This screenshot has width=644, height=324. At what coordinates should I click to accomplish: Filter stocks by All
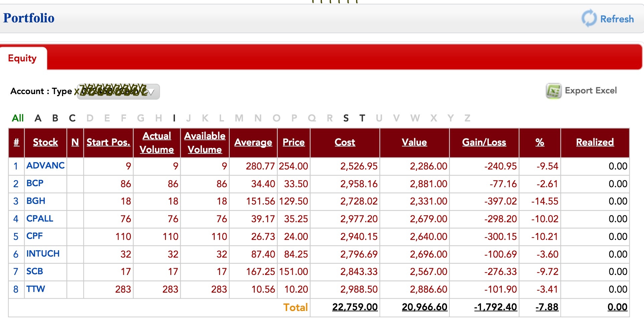(x=18, y=118)
